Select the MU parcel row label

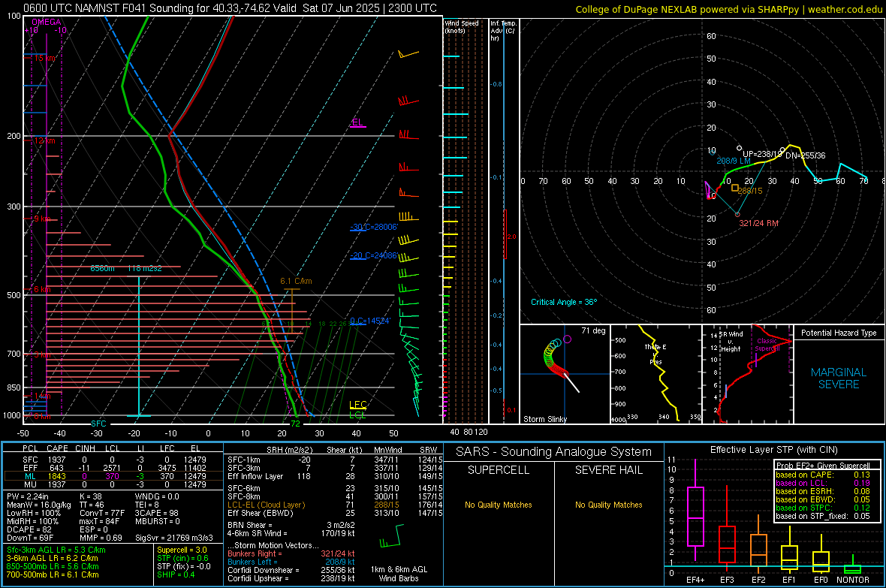pos(30,484)
